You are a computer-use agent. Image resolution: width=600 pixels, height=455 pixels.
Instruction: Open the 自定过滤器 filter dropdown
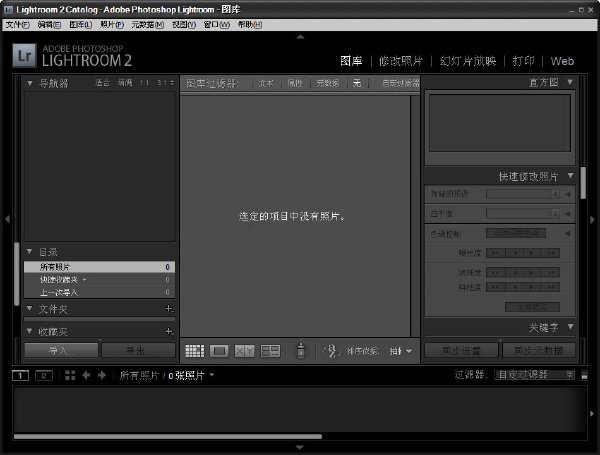(x=535, y=375)
